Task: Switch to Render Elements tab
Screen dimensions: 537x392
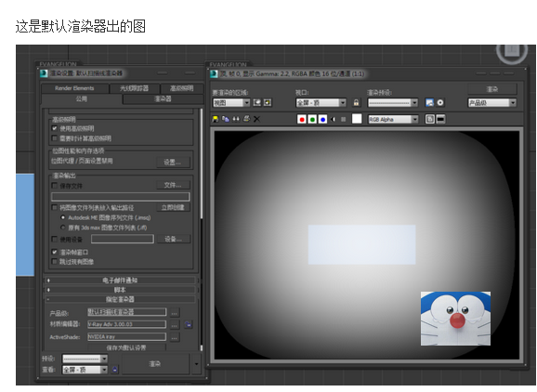Action: (74, 88)
